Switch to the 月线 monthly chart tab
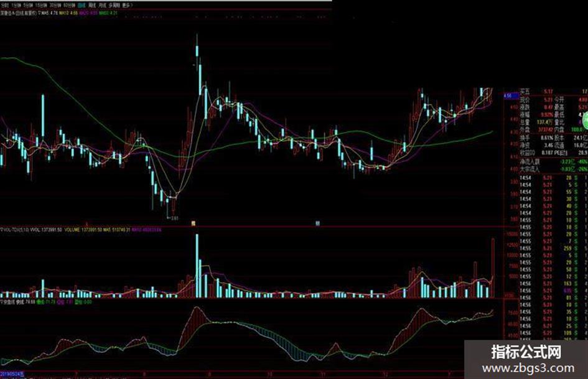 pyautogui.click(x=102, y=5)
